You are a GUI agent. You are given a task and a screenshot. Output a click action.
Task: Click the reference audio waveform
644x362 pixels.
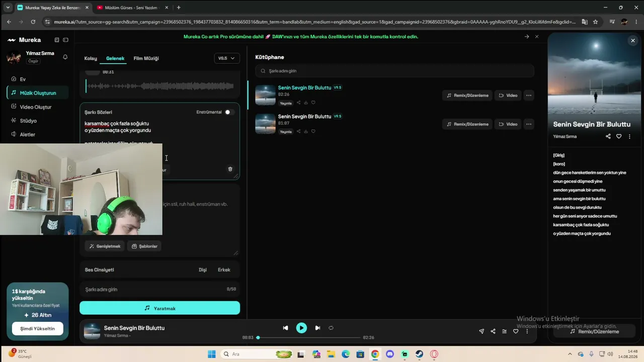point(160,86)
